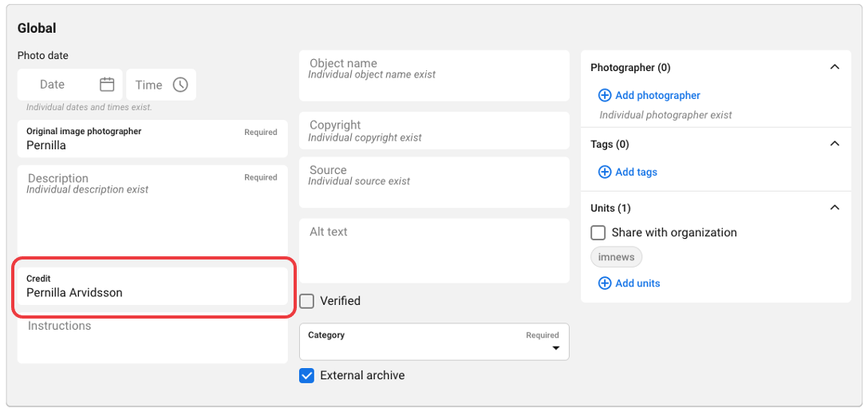Uncheck the External archive checkbox

pos(307,375)
